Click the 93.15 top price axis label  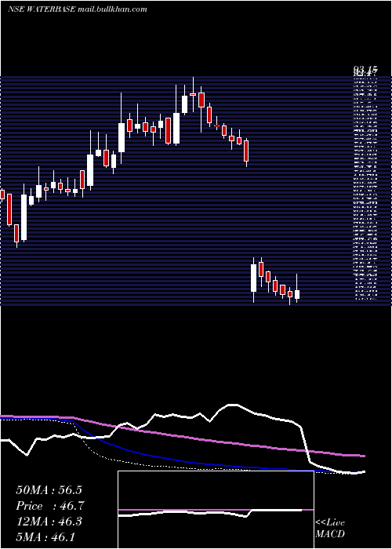coord(365,71)
